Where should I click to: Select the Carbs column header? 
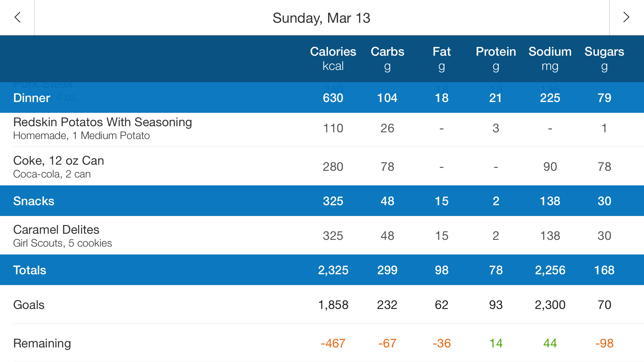(387, 58)
